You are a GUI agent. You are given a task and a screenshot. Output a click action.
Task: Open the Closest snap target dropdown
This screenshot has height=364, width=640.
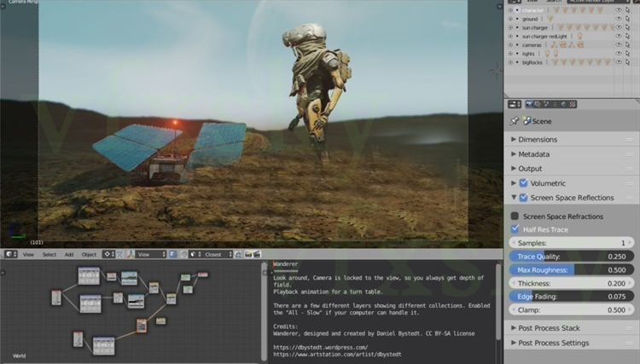coord(218,254)
